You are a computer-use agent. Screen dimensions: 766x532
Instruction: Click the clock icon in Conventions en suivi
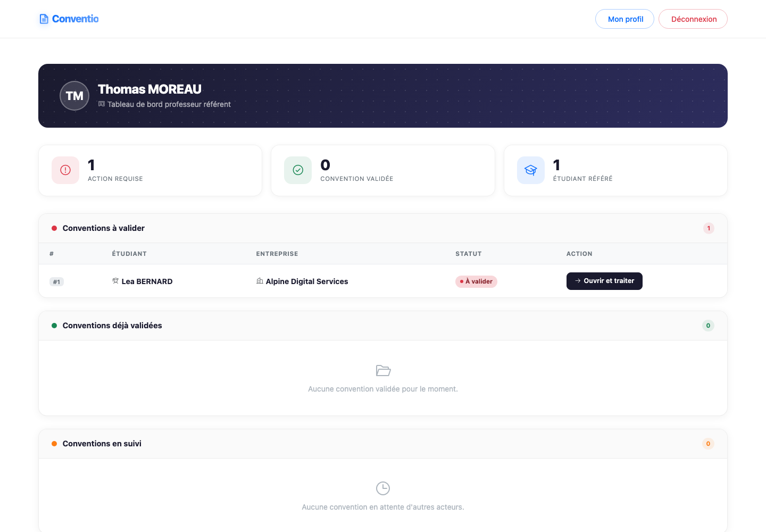coord(383,488)
